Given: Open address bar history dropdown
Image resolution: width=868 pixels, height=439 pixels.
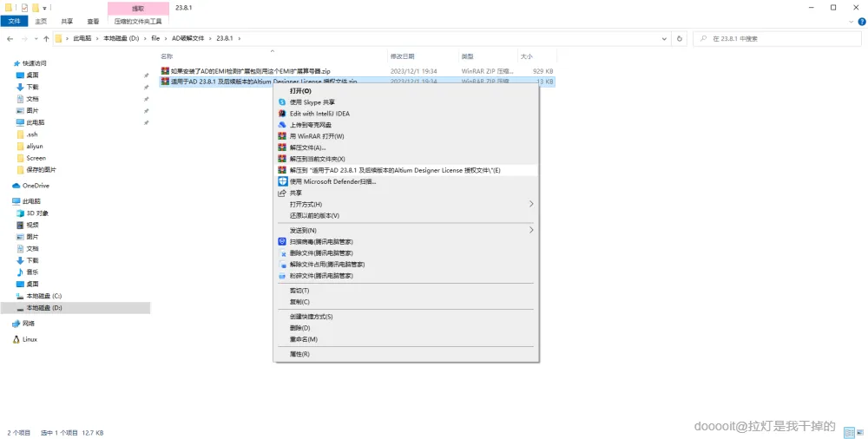Looking at the screenshot, I should click(x=664, y=39).
